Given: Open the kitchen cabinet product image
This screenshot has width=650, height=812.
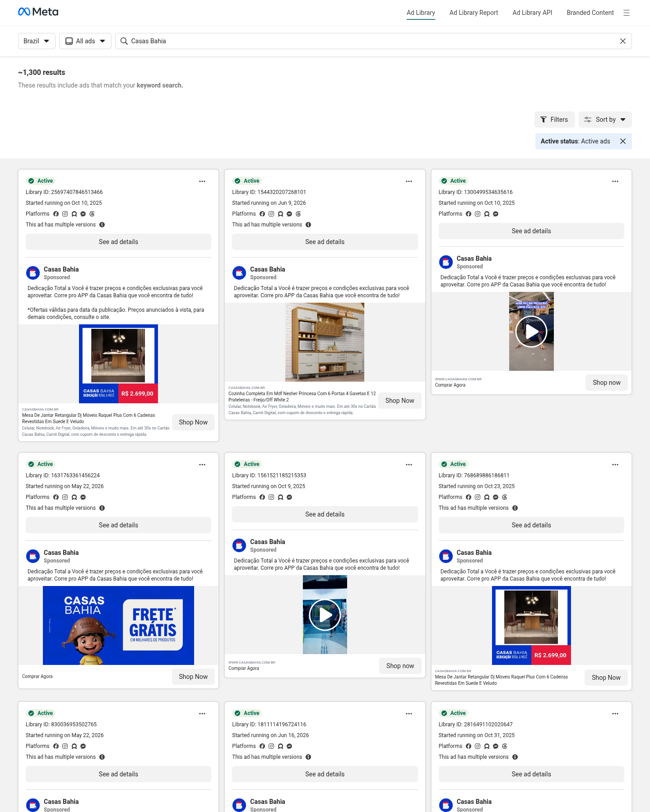Looking at the screenshot, I should (x=325, y=342).
